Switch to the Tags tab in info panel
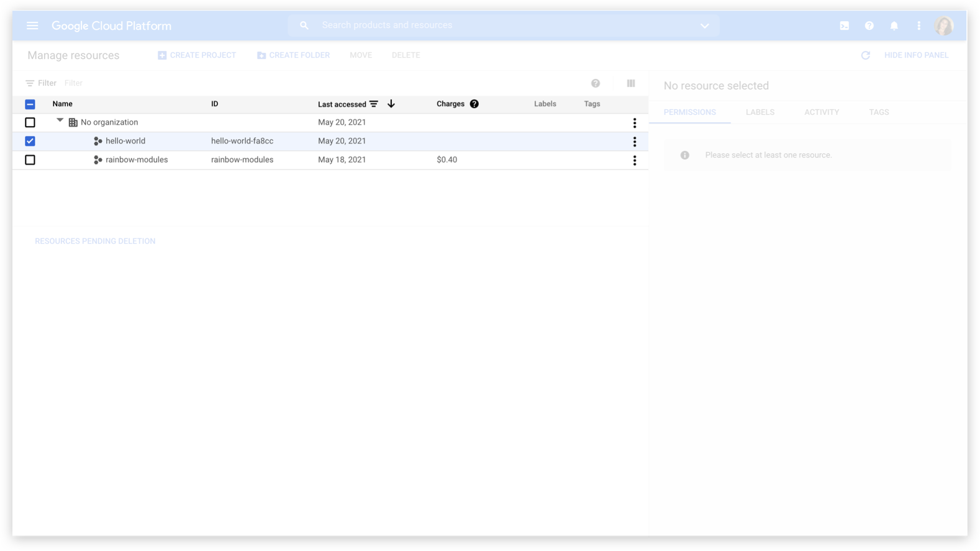The image size is (980, 551). (879, 112)
